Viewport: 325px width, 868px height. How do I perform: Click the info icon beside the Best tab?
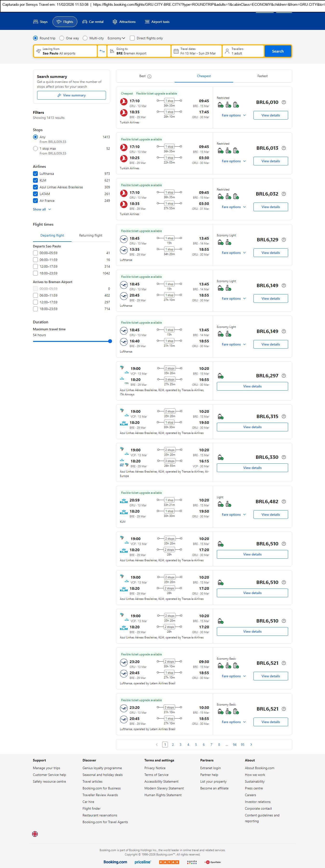point(150,76)
